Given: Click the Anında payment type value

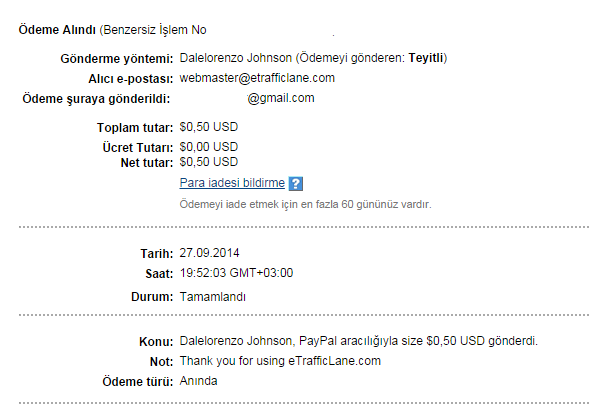Looking at the screenshot, I should [x=198, y=381].
